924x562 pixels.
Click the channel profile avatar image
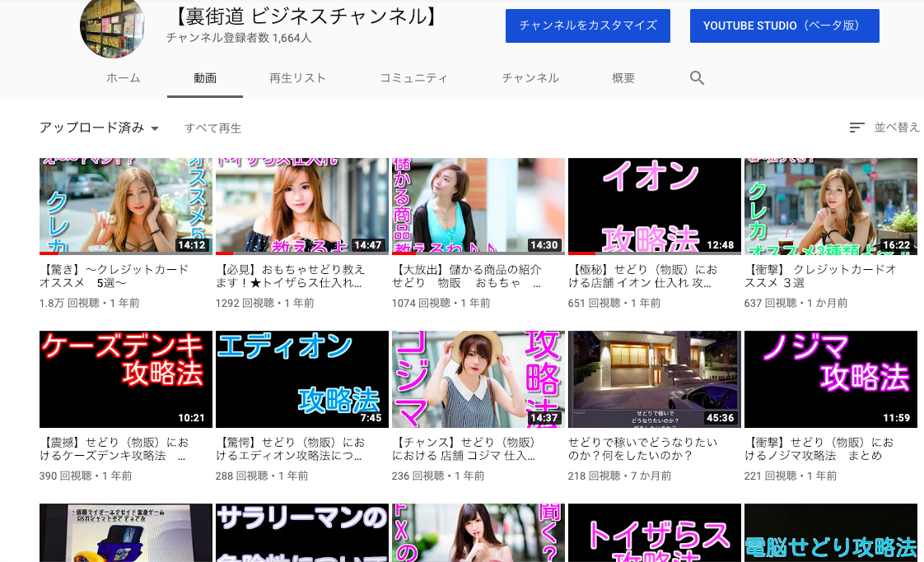click(x=113, y=26)
